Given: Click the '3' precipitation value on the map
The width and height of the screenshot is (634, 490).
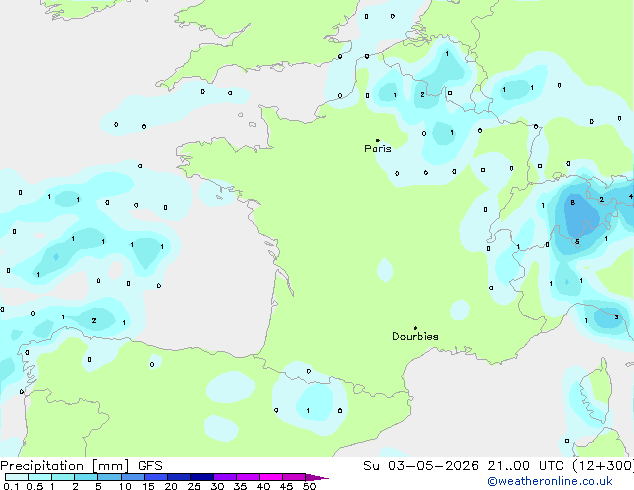Looking at the screenshot, I should (x=616, y=317).
